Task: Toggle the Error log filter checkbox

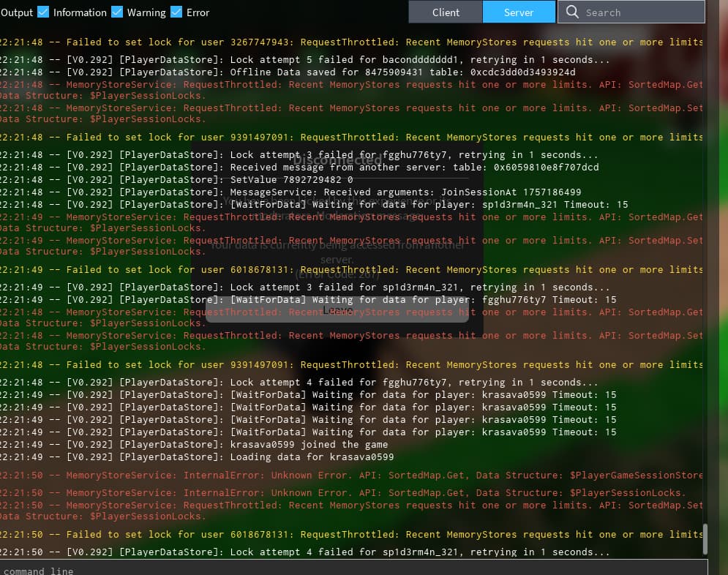Action: coord(176,12)
